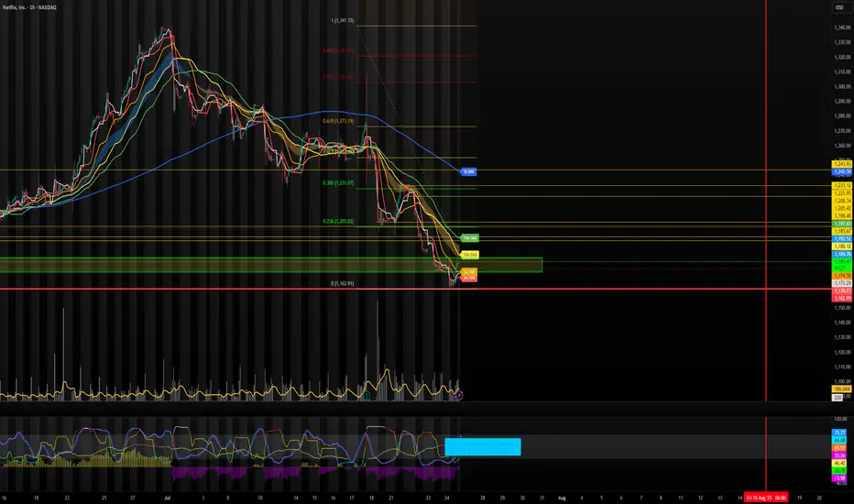This screenshot has height=504, width=854.
Task: Click the 186.04K volume value label
Action: tap(842, 389)
